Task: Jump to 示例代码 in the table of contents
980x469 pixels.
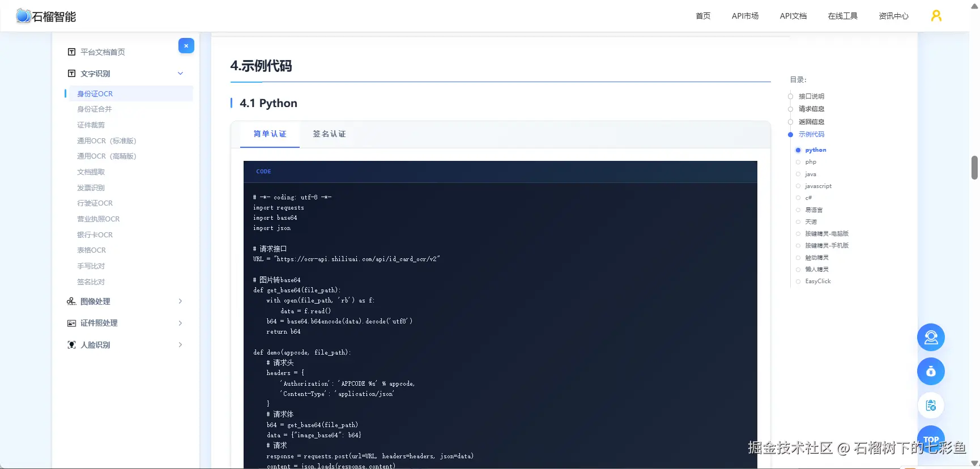Action: pos(811,134)
